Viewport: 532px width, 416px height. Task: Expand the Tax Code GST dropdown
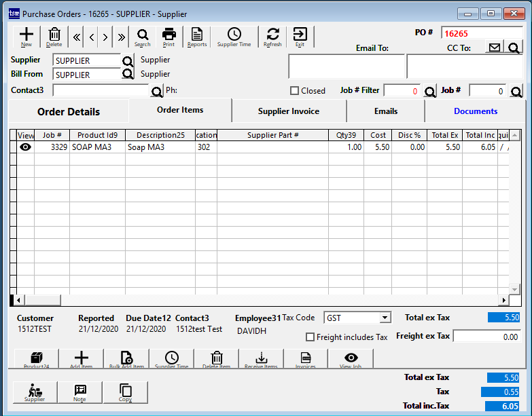point(385,318)
